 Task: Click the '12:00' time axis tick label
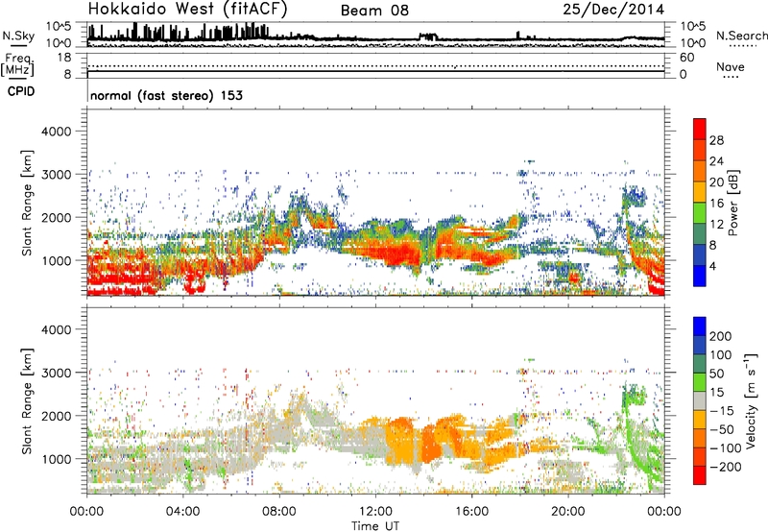pyautogui.click(x=375, y=512)
